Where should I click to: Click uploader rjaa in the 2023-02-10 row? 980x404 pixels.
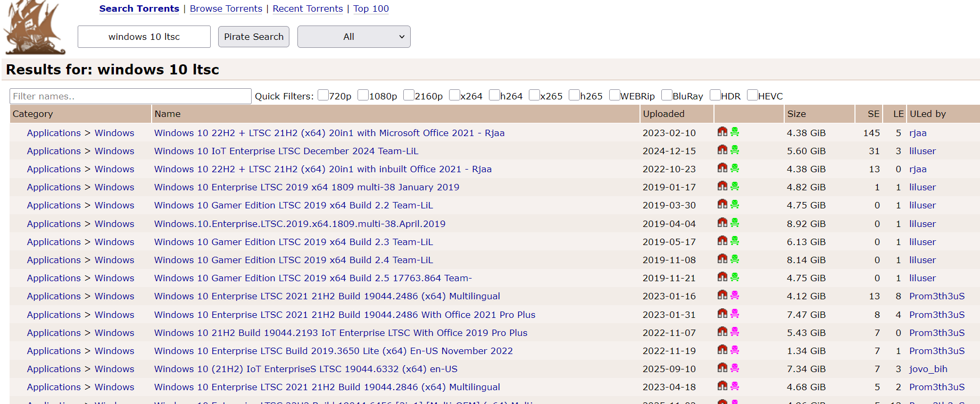coord(918,133)
